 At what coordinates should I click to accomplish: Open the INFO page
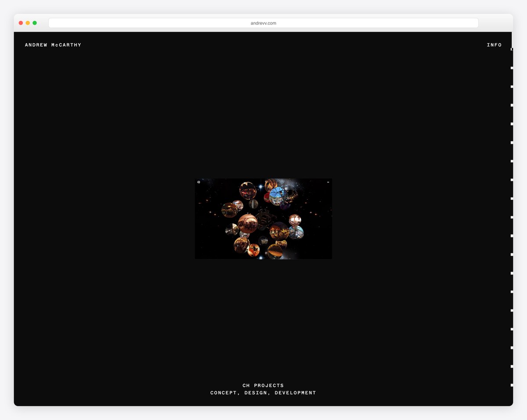[x=494, y=45]
